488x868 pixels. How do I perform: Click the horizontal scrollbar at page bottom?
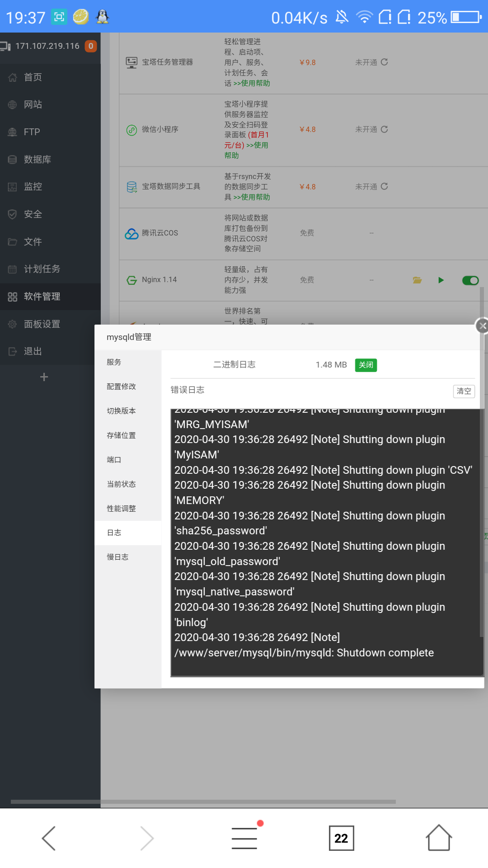click(203, 802)
